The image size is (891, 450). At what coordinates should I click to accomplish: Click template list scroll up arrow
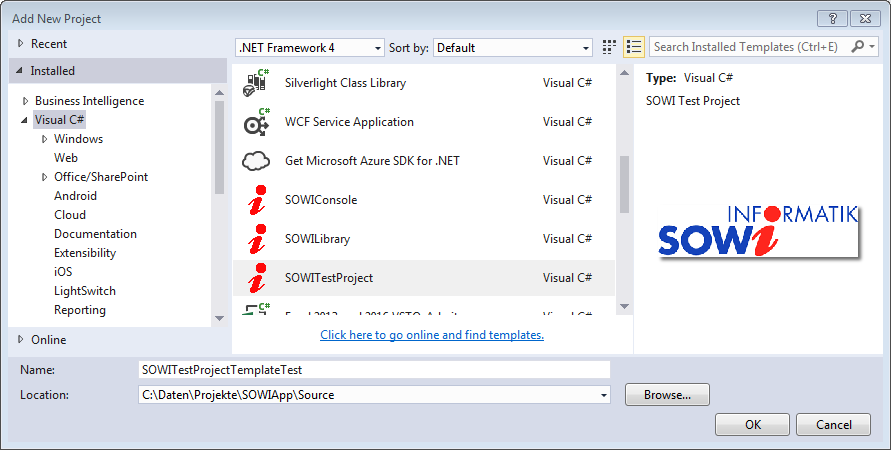point(624,73)
